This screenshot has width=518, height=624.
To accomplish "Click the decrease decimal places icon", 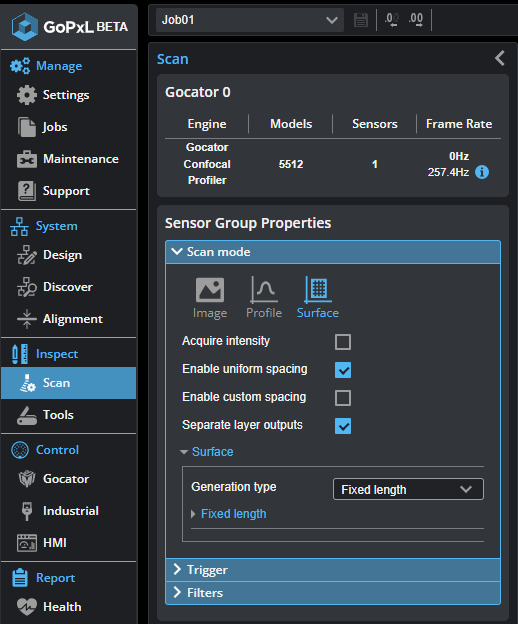I will [x=391, y=20].
